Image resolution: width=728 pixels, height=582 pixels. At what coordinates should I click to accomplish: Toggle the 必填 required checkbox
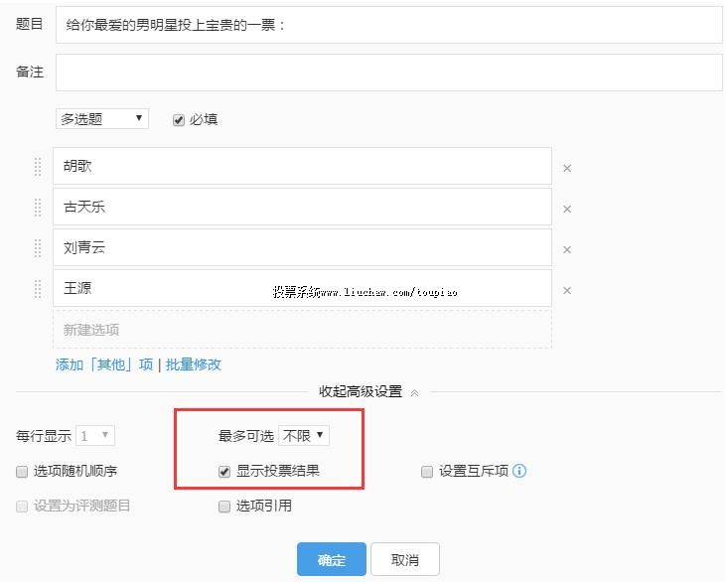[179, 120]
